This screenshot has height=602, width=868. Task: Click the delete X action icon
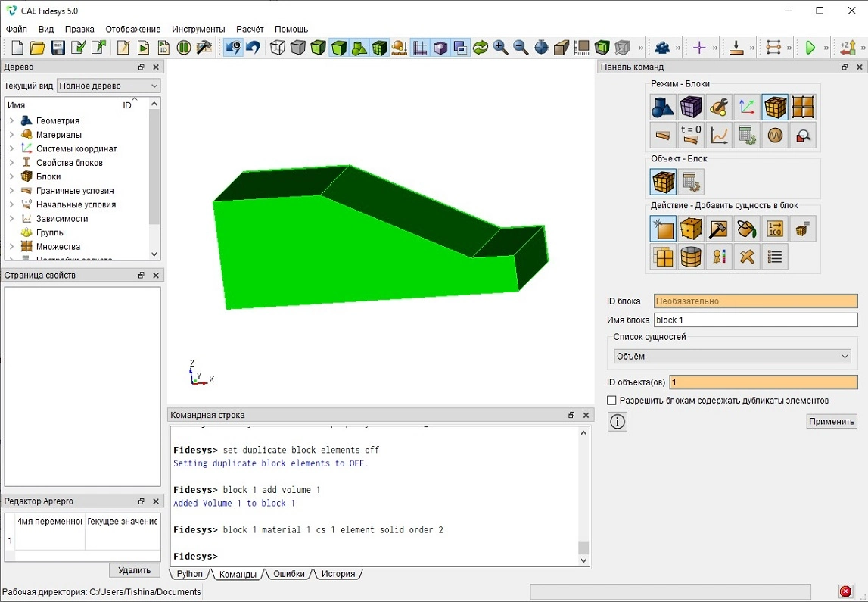pos(747,257)
